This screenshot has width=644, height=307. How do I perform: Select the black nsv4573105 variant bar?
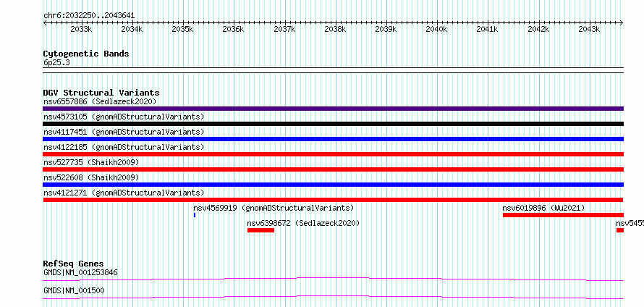333,124
